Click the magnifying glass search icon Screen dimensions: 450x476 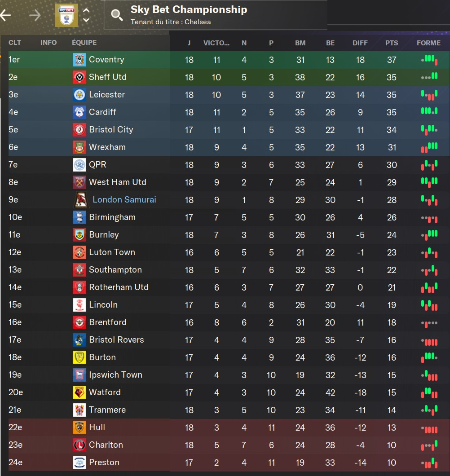117,15
